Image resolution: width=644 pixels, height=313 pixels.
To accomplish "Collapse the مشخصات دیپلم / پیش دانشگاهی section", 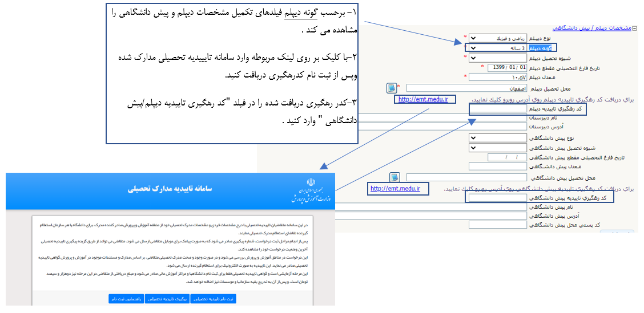I will click(634, 29).
